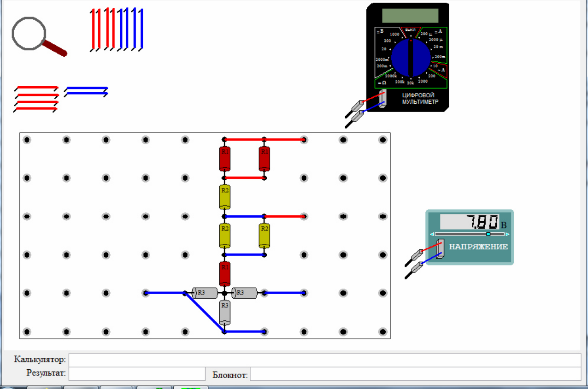Select the vertical gray R3 resistor
The image size is (588, 390).
tap(224, 312)
